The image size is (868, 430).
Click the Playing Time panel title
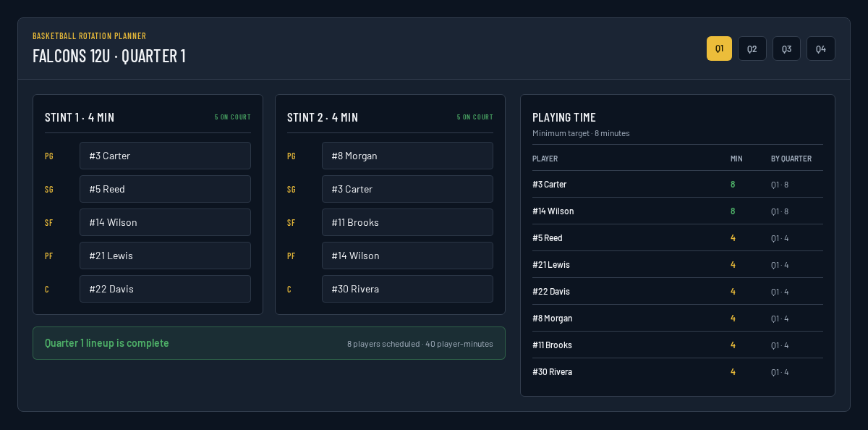(564, 117)
